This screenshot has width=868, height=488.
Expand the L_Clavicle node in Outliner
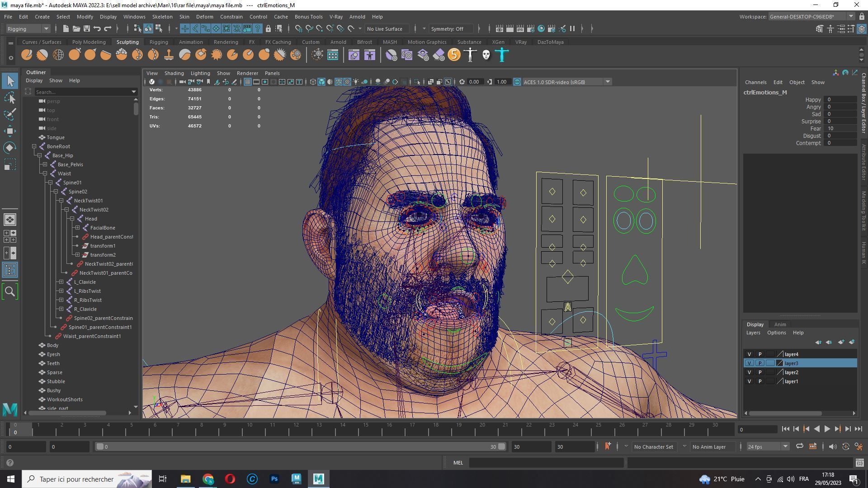point(61,282)
